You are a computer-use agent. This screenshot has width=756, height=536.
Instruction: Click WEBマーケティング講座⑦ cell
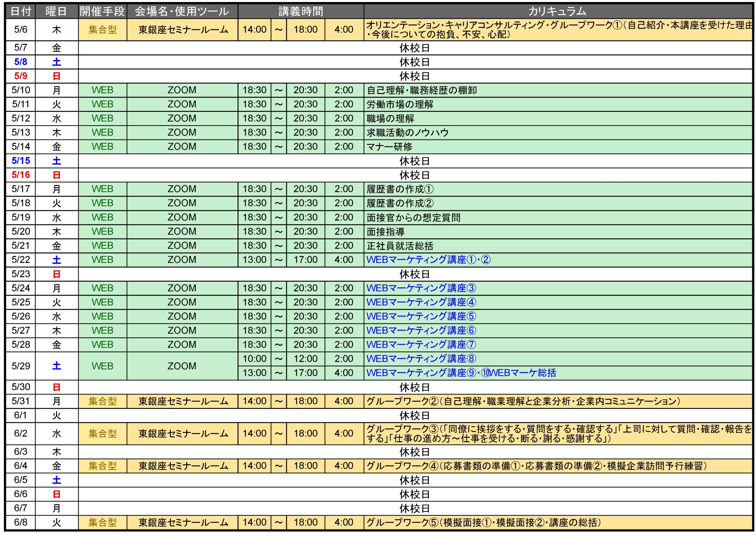point(558,344)
